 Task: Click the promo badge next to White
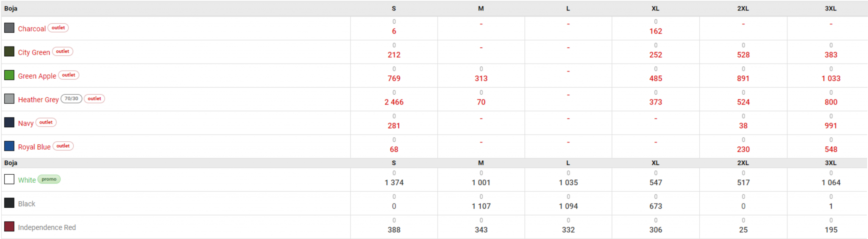pos(49,179)
